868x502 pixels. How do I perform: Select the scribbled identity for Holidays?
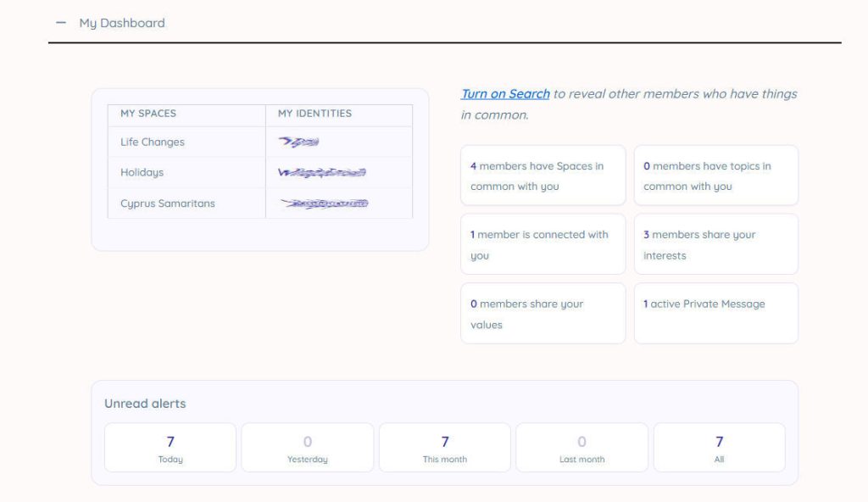321,172
